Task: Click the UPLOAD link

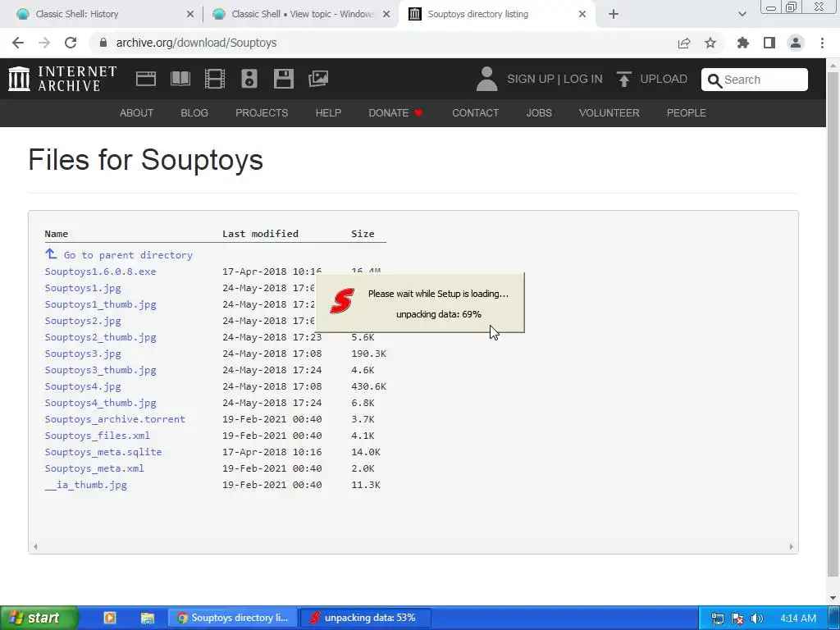Action: click(663, 79)
